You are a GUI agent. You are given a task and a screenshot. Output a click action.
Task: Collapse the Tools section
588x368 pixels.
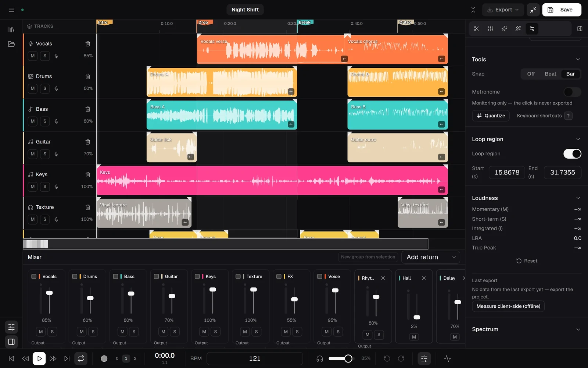point(578,59)
